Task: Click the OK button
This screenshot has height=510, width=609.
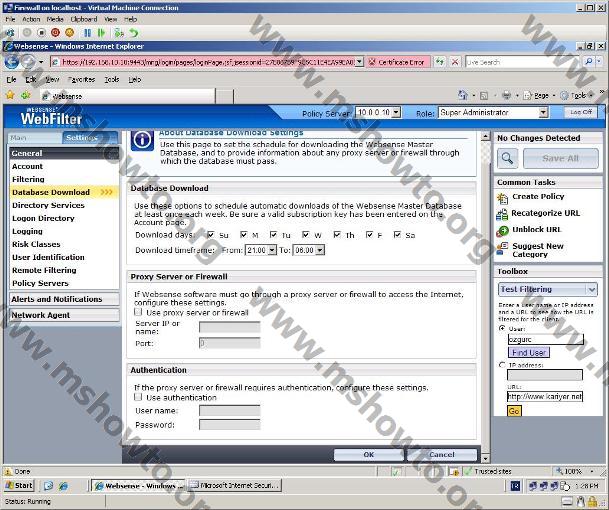Action: [368, 454]
